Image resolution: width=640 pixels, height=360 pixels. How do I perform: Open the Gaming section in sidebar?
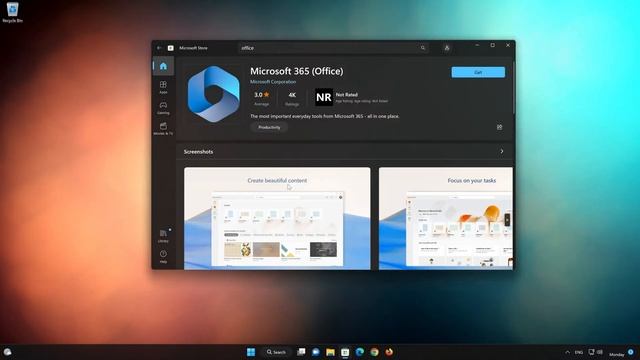coord(163,108)
